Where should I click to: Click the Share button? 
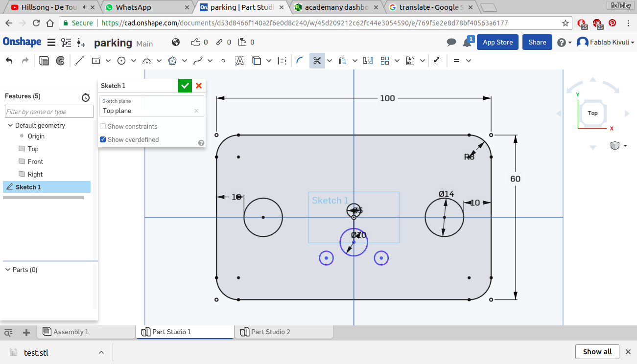coord(537,42)
